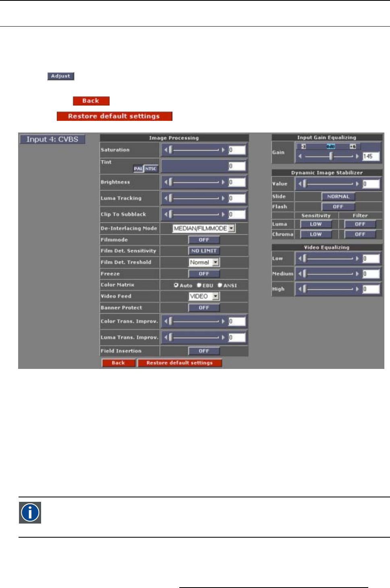
Task: Toggle the Freeze OFF button
Action: pyautogui.click(x=204, y=274)
